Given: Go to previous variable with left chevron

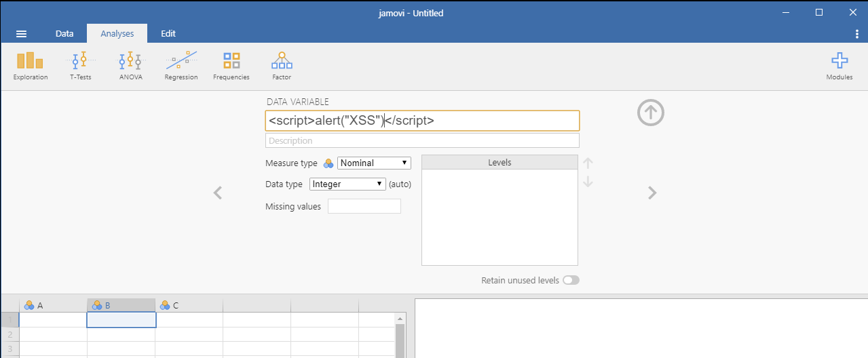Looking at the screenshot, I should point(218,193).
